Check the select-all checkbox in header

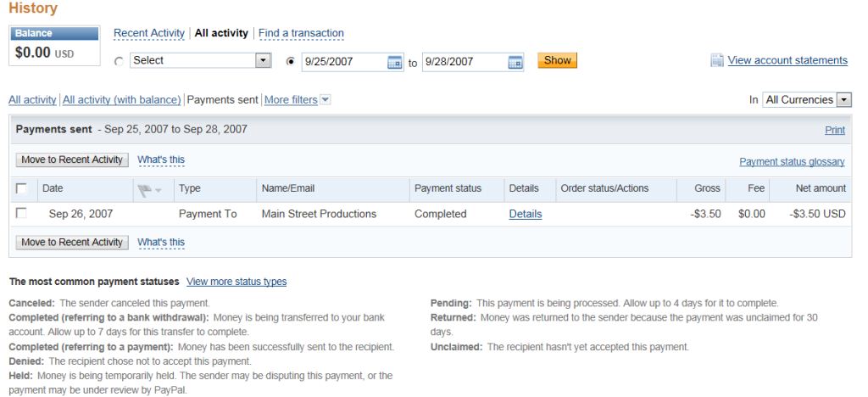point(21,188)
